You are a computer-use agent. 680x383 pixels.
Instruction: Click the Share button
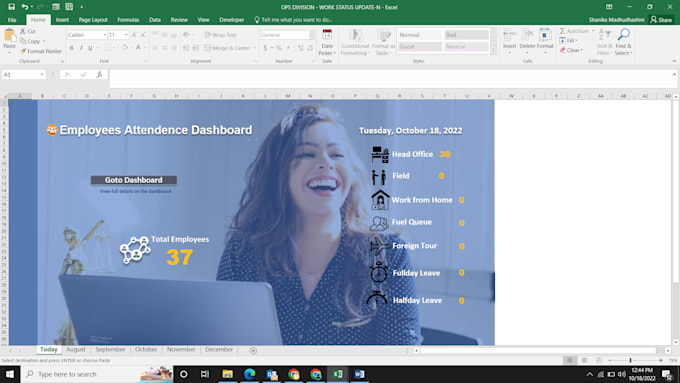tap(661, 20)
